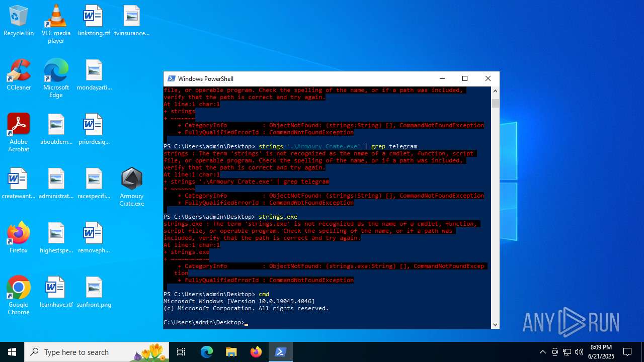Viewport: 644px width, 362px height.
Task: Open Firefox desktop shortcut
Action: pyautogui.click(x=19, y=238)
